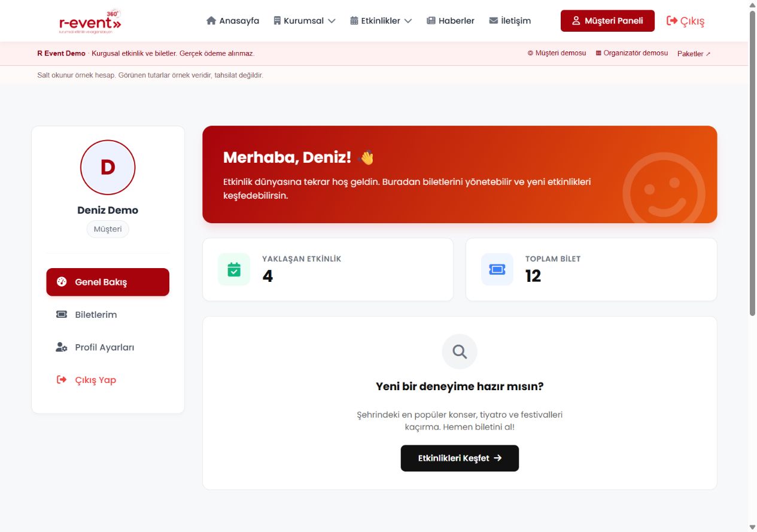This screenshot has width=757, height=532.
Task: Click the newspaper icon beside Haberler
Action: tap(431, 20)
